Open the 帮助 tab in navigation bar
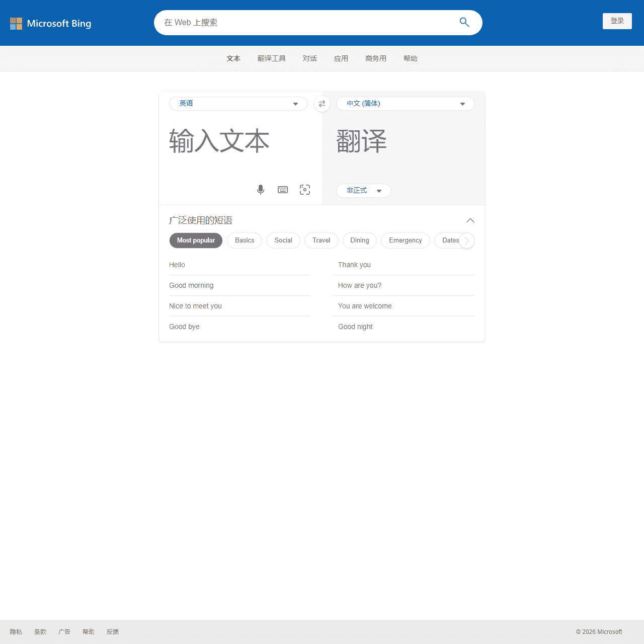This screenshot has width=644, height=644. pyautogui.click(x=411, y=58)
